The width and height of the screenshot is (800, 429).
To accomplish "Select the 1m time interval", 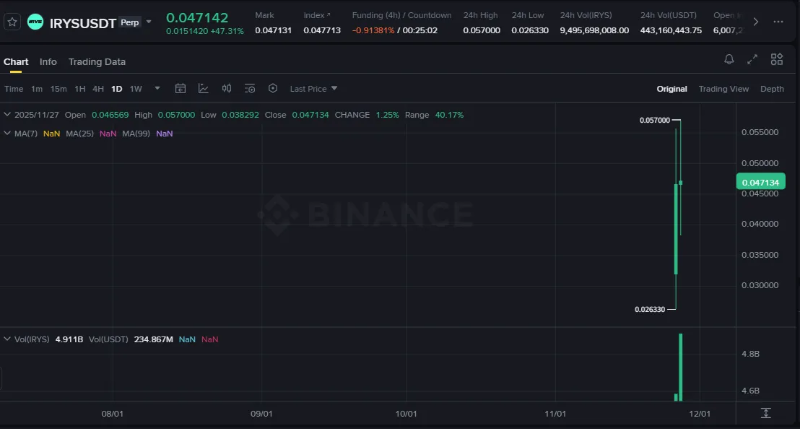I will coord(37,89).
